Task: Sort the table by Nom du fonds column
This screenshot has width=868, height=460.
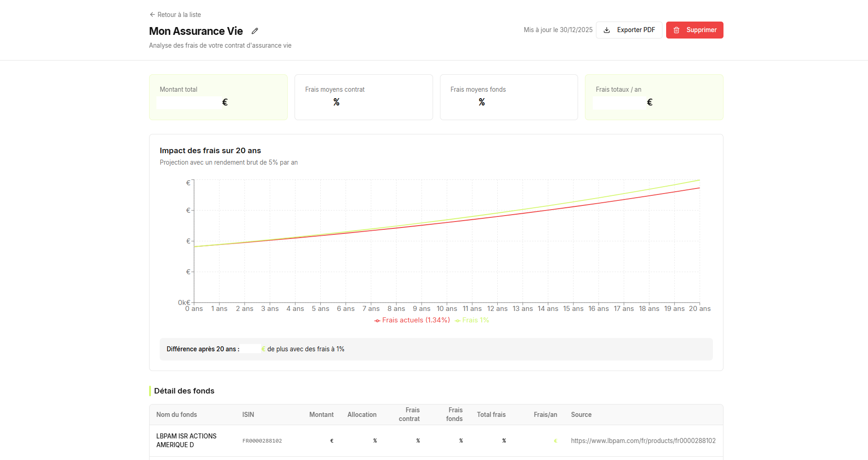Action: point(177,414)
